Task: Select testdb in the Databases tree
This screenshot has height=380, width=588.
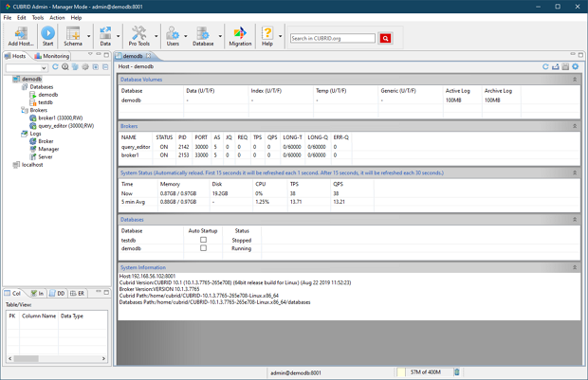Action: tap(45, 102)
